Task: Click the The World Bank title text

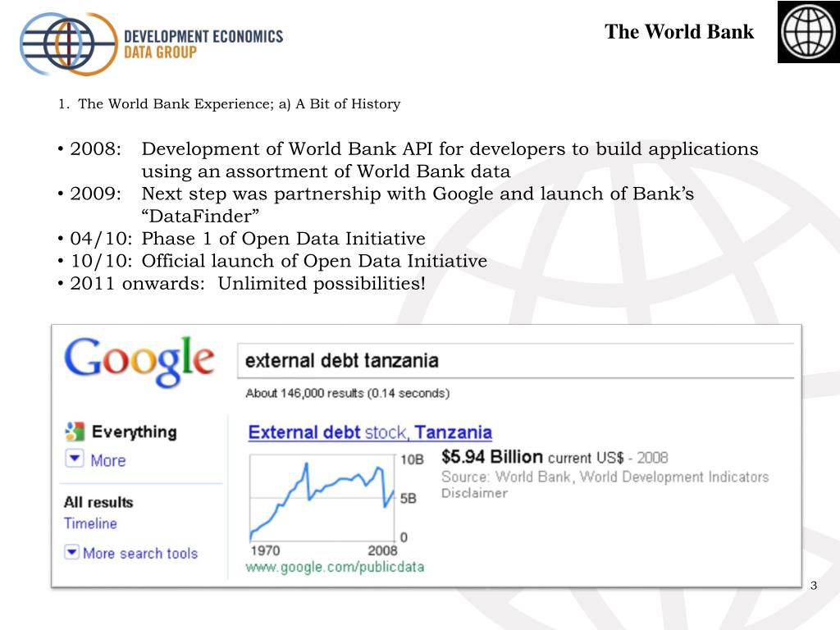Action: (679, 32)
